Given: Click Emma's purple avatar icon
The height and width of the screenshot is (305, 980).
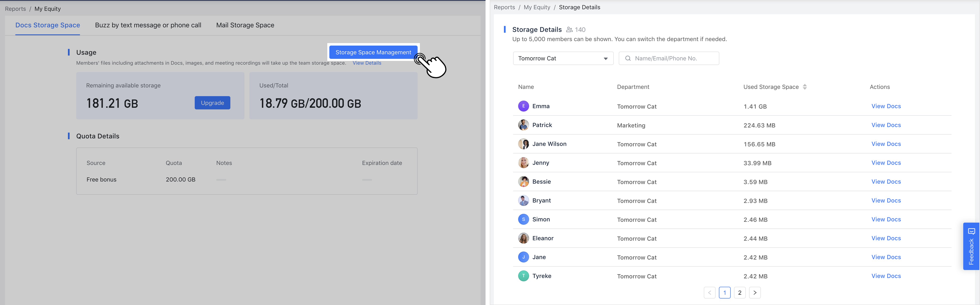Looking at the screenshot, I should point(523,106).
